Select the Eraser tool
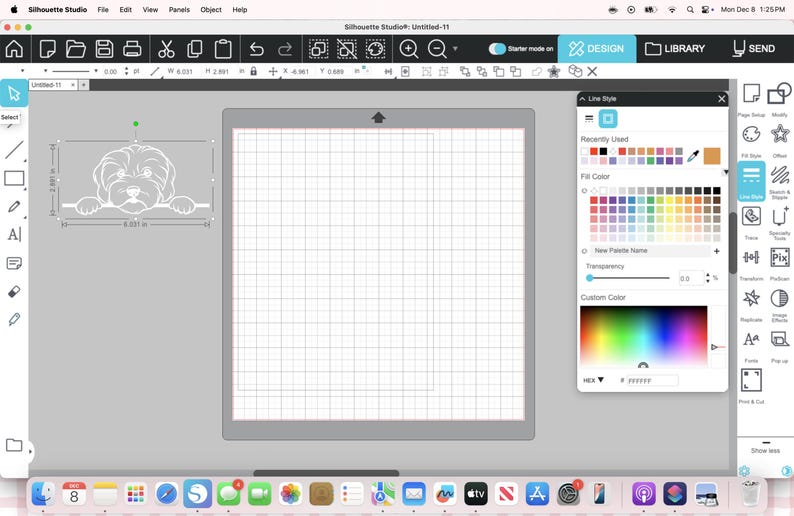 [14, 292]
